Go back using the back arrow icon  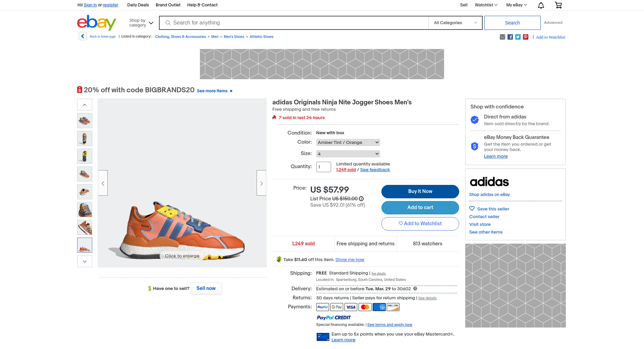pyautogui.click(x=83, y=36)
